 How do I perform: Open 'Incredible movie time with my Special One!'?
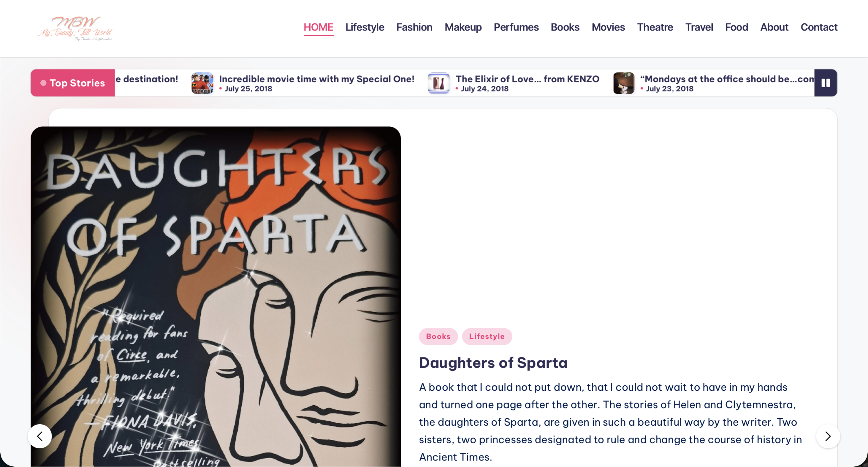(x=317, y=79)
